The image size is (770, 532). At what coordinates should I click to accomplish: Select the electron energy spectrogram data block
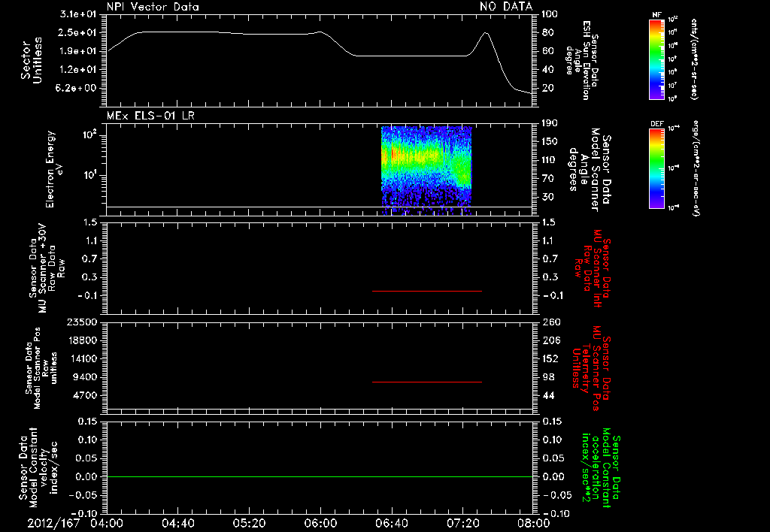click(x=426, y=171)
